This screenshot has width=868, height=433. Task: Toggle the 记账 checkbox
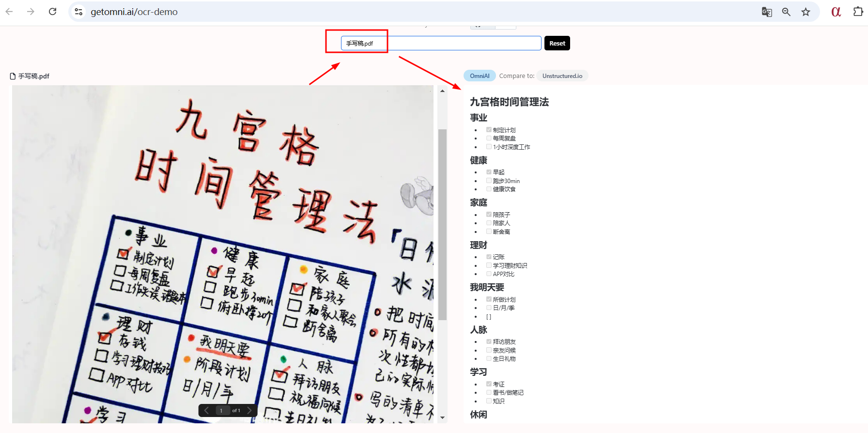tap(489, 257)
